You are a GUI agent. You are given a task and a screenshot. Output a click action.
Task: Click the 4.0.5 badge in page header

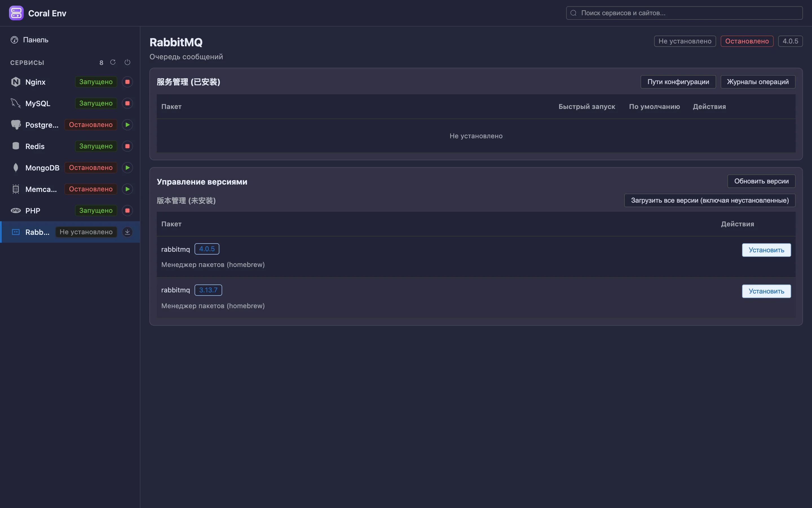[x=790, y=41]
